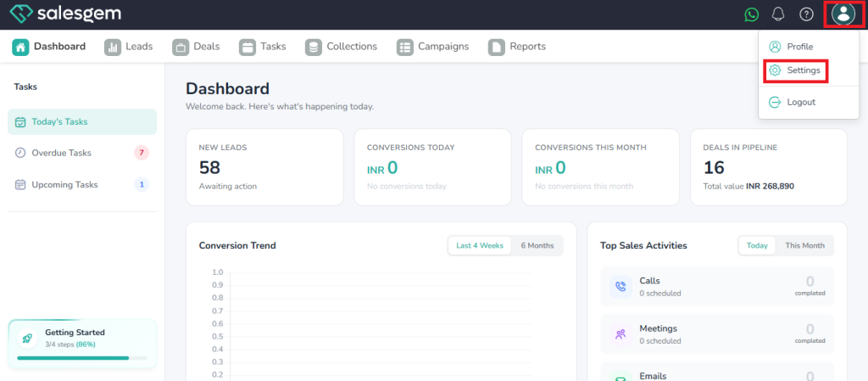Click the salesgem logo
Image resolution: width=868 pixels, height=381 pixels.
tap(65, 14)
